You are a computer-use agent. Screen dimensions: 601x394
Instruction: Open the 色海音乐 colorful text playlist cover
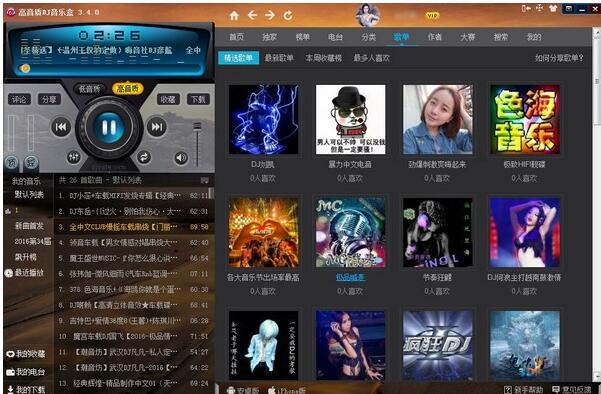point(524,120)
